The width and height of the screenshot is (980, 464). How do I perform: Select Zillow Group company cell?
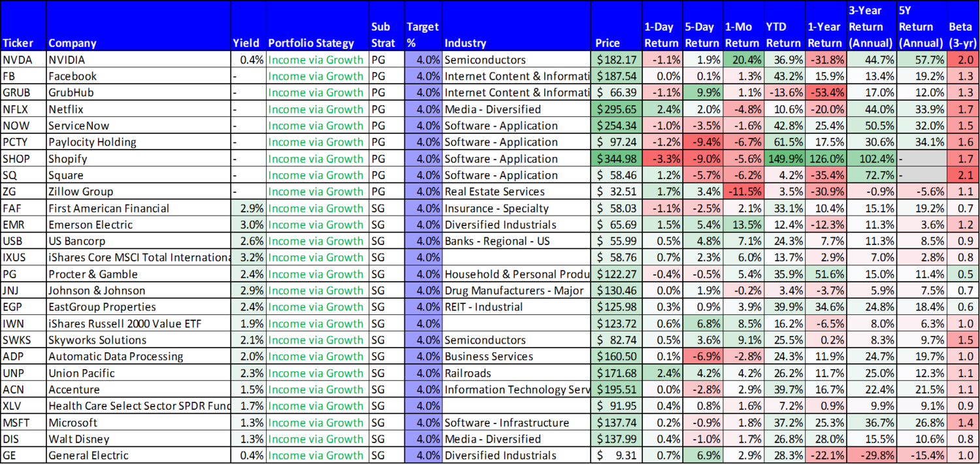coord(139,191)
